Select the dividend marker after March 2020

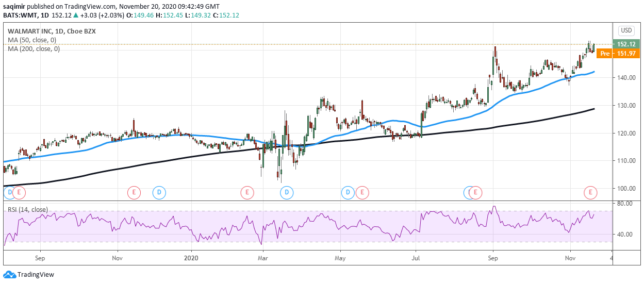(287, 193)
